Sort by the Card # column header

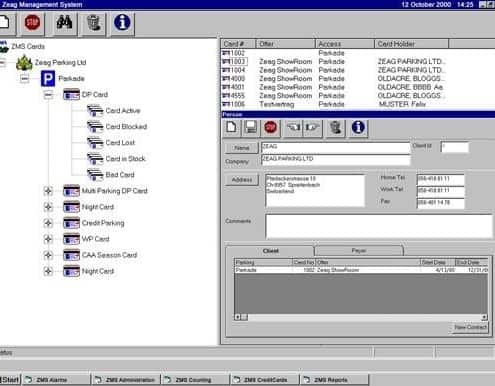click(238, 44)
